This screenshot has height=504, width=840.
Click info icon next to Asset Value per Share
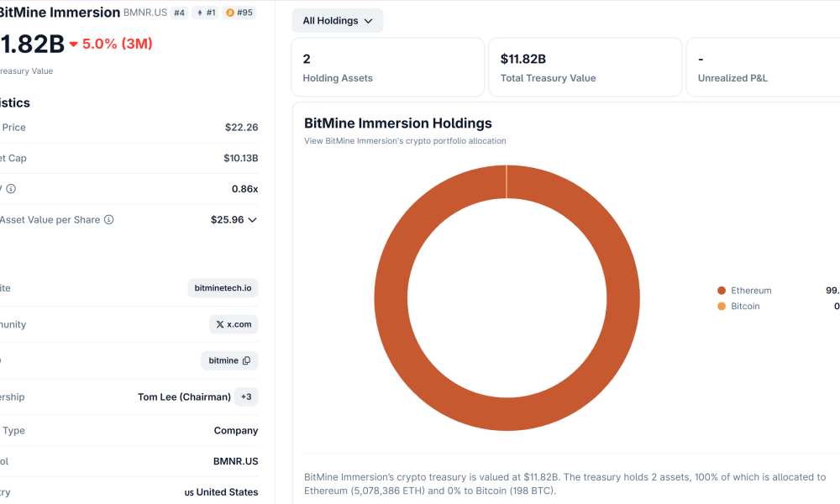point(108,219)
